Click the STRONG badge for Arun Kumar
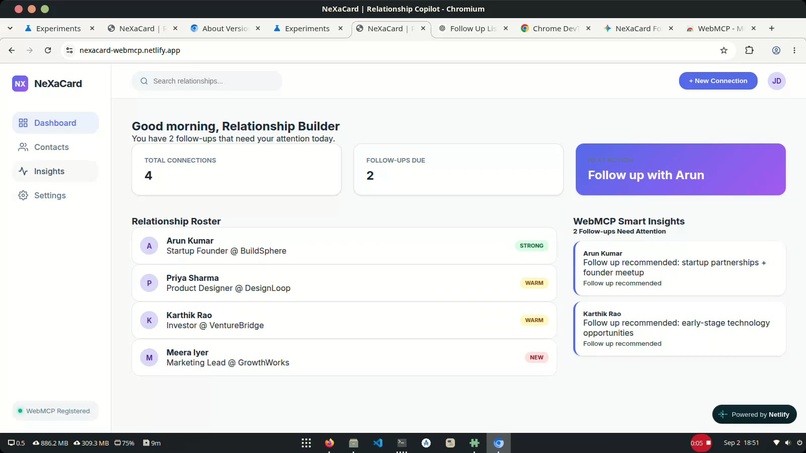Screen dimensions: 806x453 531,246
